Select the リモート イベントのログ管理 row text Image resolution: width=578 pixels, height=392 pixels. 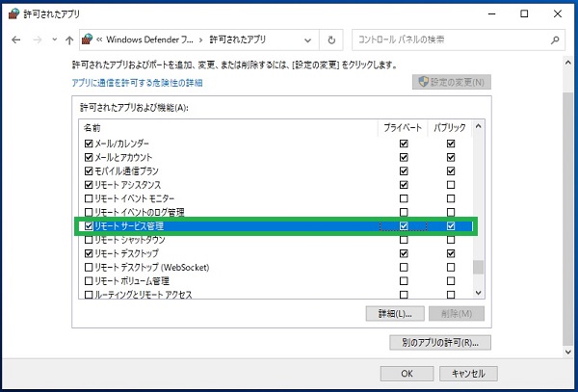(x=140, y=212)
